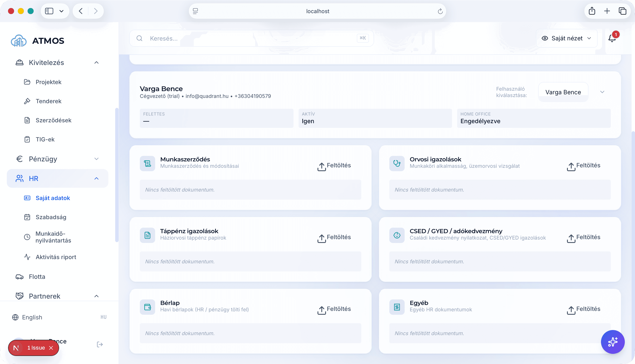Click the sidebar scrollbar

pyautogui.click(x=116, y=175)
